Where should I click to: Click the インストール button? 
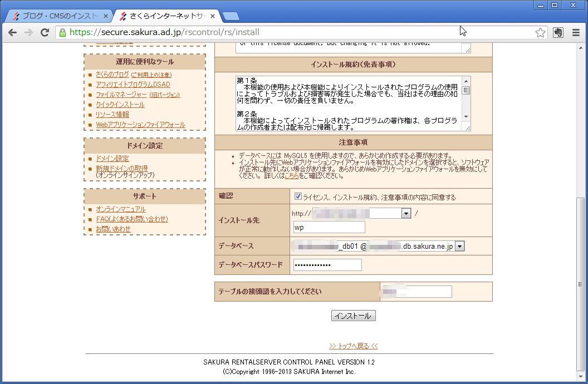click(353, 316)
